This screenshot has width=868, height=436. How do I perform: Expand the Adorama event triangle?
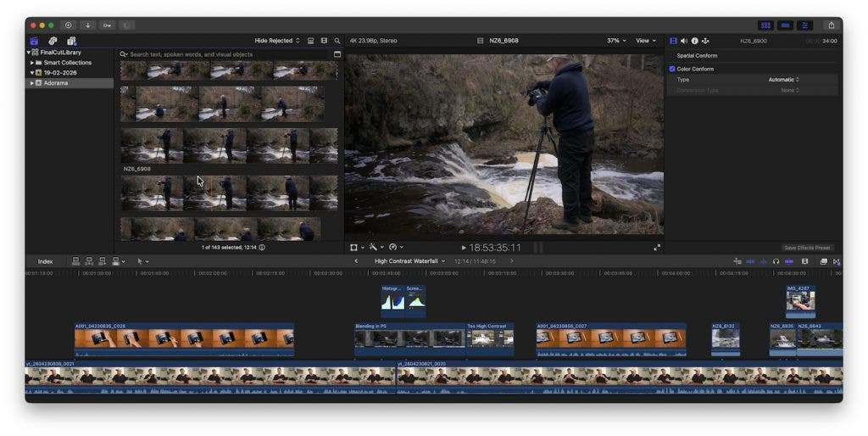pos(31,82)
